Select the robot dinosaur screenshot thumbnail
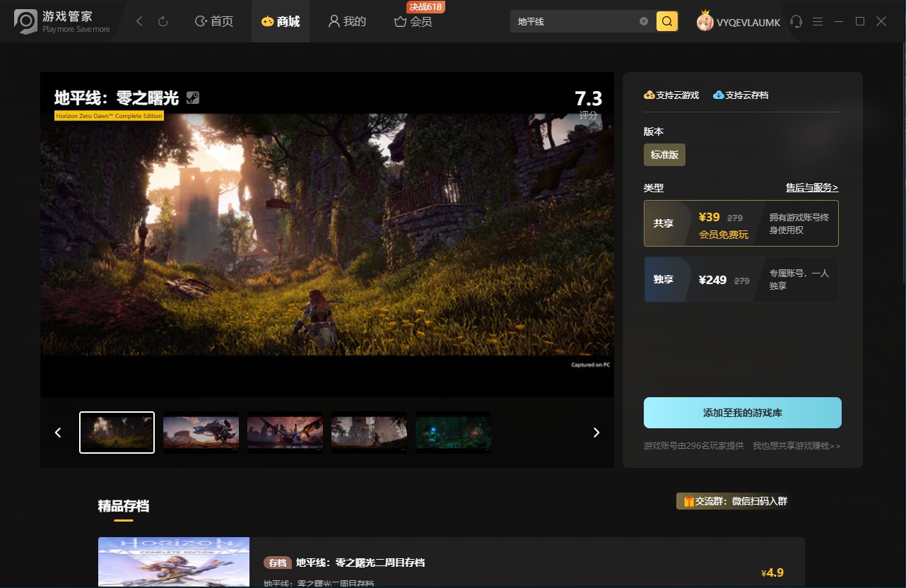Viewport: 906px width, 588px height. pos(201,433)
